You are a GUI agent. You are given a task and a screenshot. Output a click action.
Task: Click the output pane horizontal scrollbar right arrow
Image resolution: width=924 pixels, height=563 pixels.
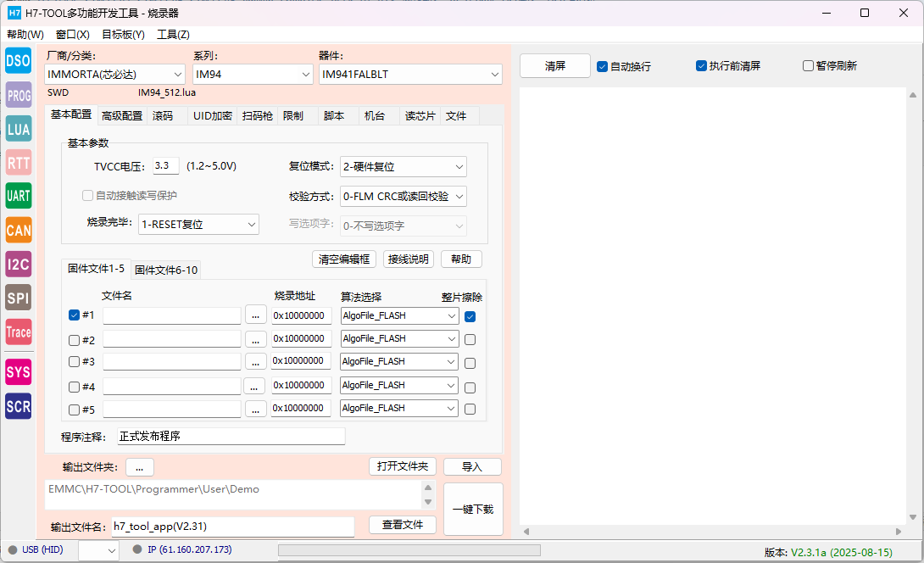898,531
